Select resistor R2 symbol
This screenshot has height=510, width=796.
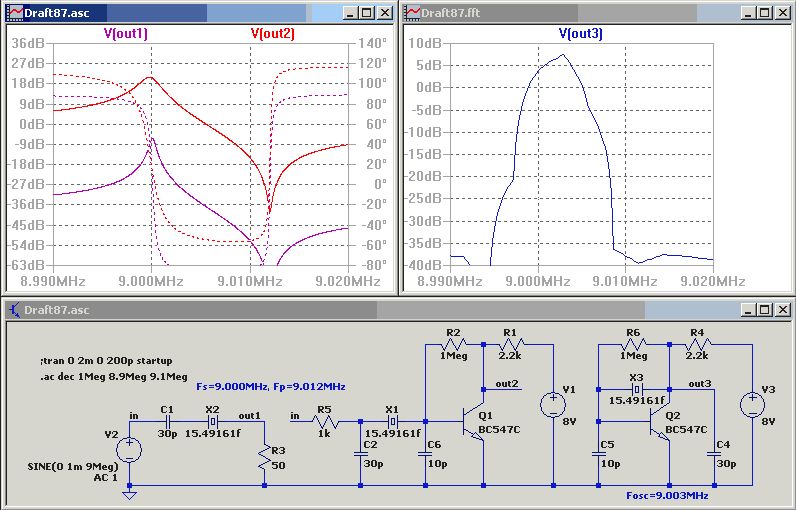pyautogui.click(x=453, y=345)
